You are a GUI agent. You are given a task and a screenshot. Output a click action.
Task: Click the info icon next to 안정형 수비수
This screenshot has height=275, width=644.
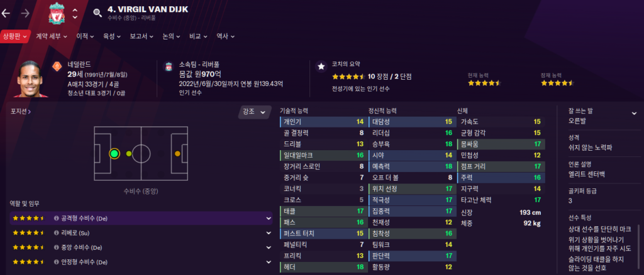pos(56,262)
